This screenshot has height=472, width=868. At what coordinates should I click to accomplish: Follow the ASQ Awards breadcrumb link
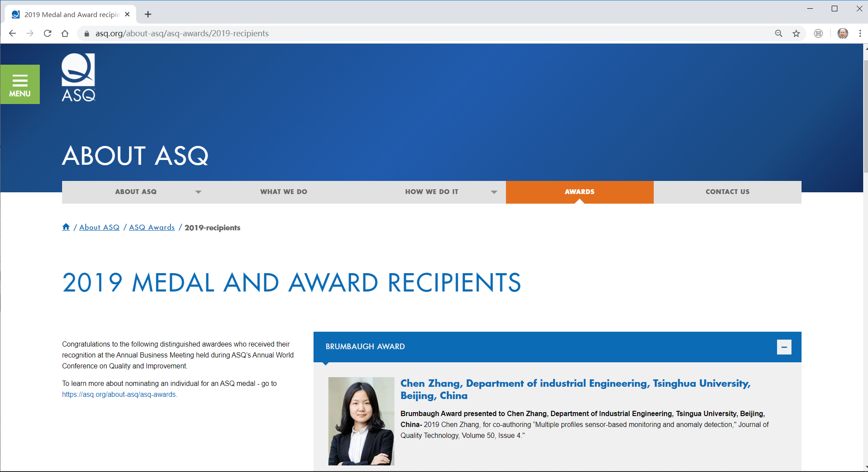(x=152, y=227)
